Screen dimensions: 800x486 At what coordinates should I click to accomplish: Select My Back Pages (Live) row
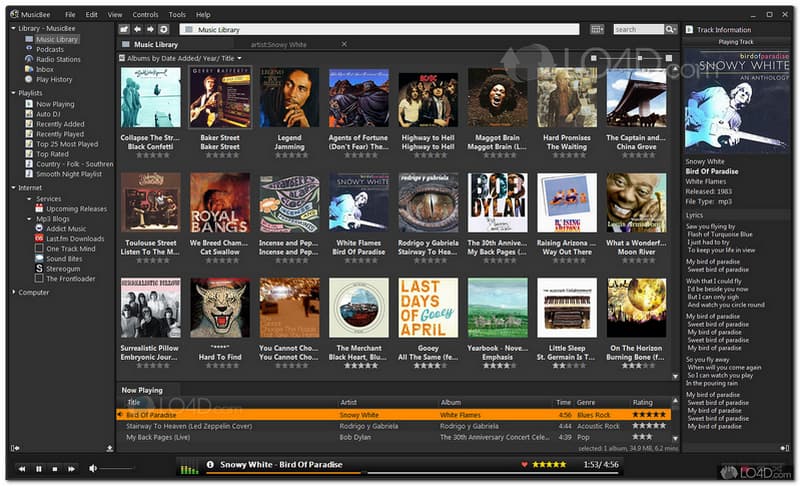point(393,438)
